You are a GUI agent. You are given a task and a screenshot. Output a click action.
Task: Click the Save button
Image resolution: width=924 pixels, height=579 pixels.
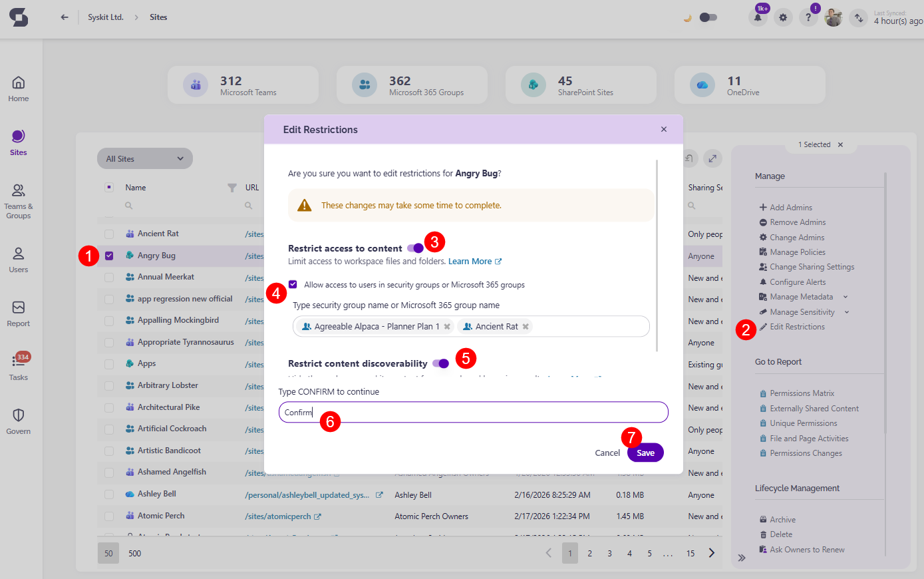pos(645,453)
